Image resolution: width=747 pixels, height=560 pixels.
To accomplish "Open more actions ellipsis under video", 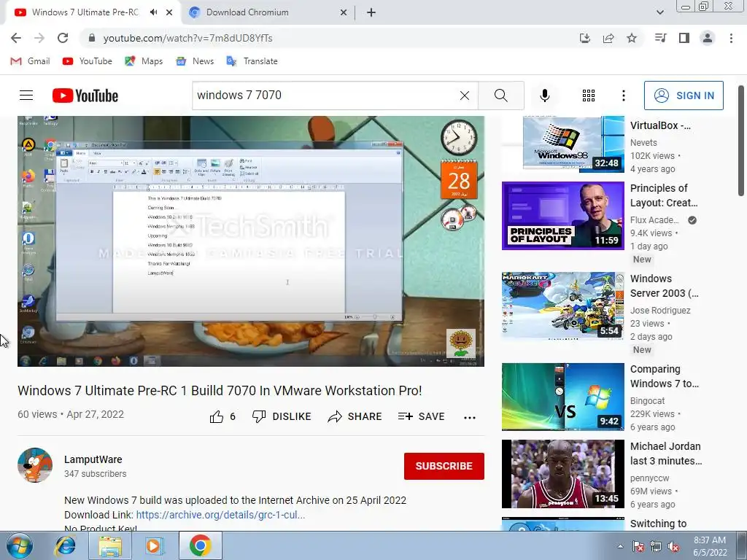I will (x=470, y=418).
